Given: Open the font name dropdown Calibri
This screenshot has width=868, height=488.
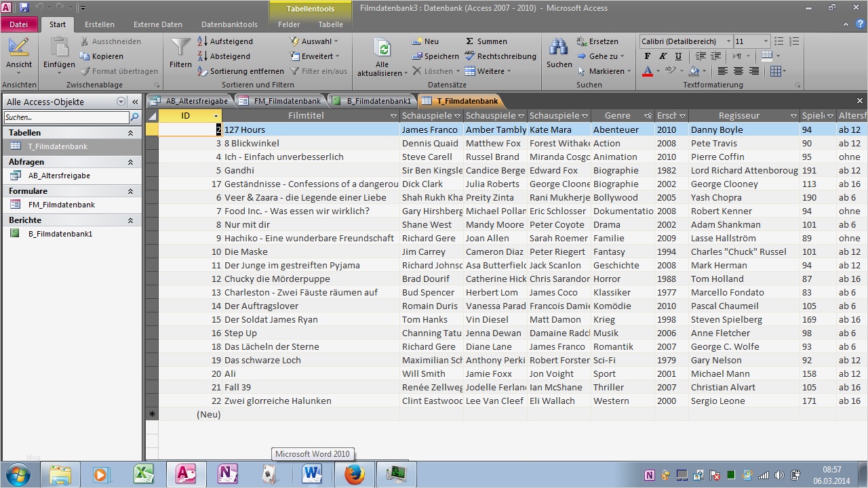Looking at the screenshot, I should [x=728, y=41].
